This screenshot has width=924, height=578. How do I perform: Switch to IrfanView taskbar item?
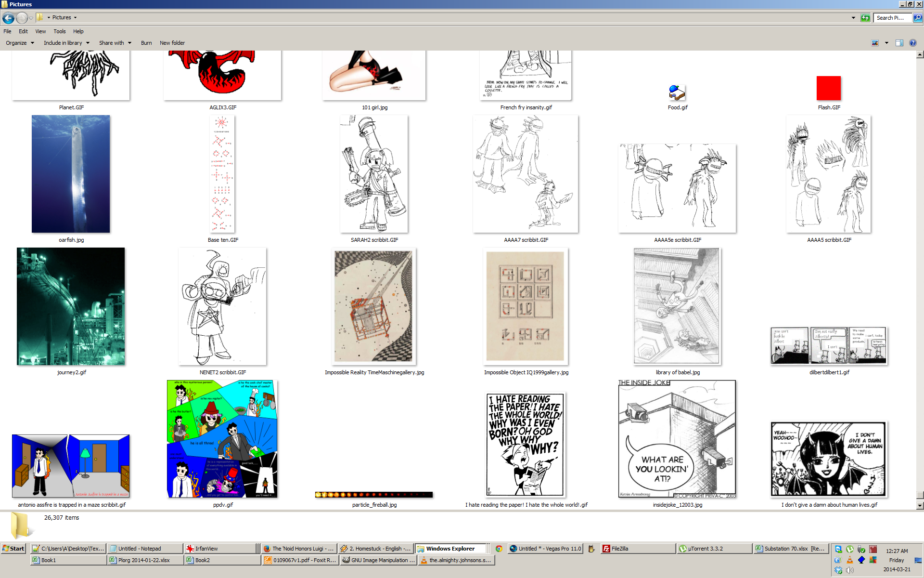[220, 549]
